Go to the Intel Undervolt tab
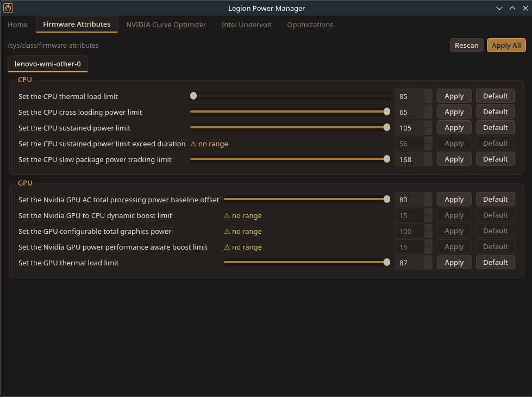The image size is (532, 397). [x=246, y=25]
